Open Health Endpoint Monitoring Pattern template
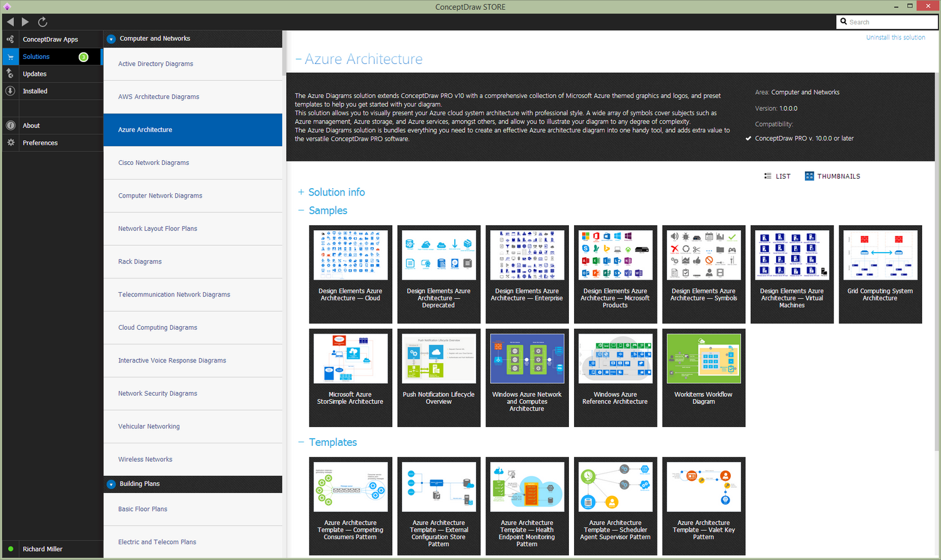The height and width of the screenshot is (560, 941). [527, 506]
